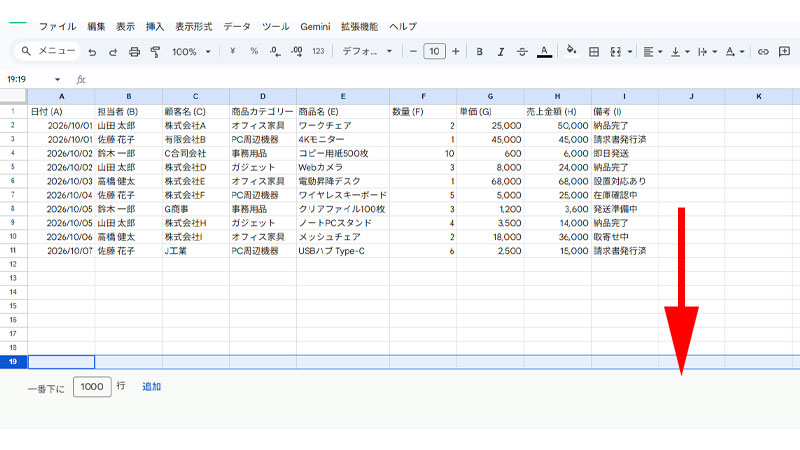The width and height of the screenshot is (800, 450).
Task: Select cell with 在庫確認中
Action: [625, 195]
